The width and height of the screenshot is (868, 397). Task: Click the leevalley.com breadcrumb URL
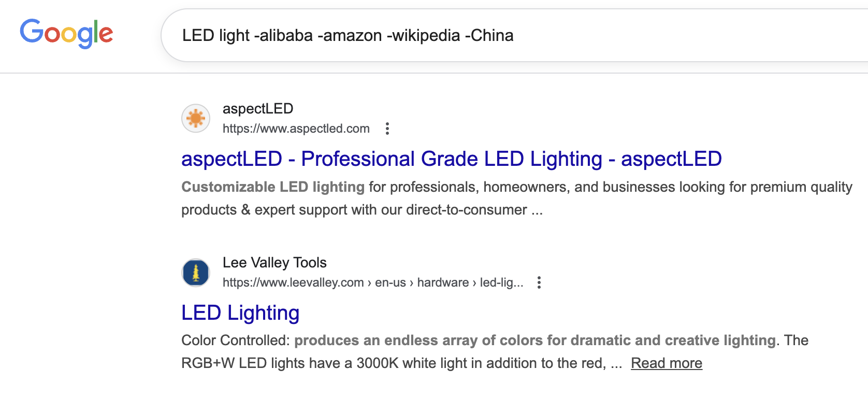373,282
